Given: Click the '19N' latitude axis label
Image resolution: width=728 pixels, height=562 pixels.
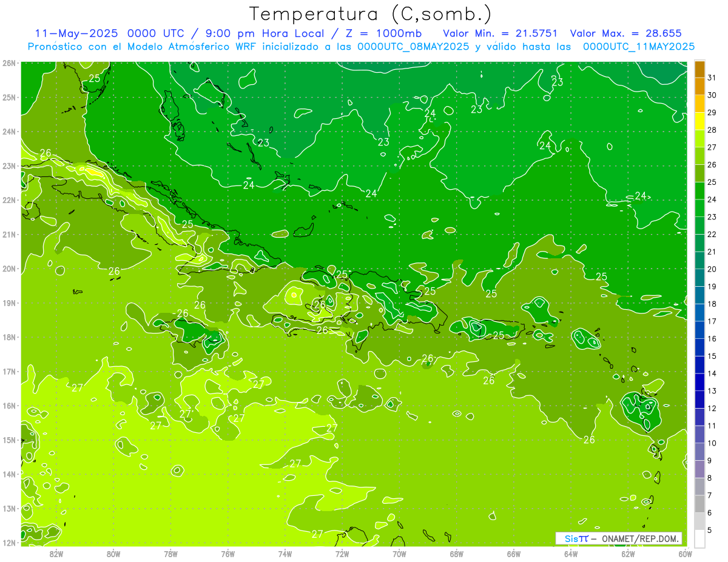Looking at the screenshot, I should click(x=9, y=303).
